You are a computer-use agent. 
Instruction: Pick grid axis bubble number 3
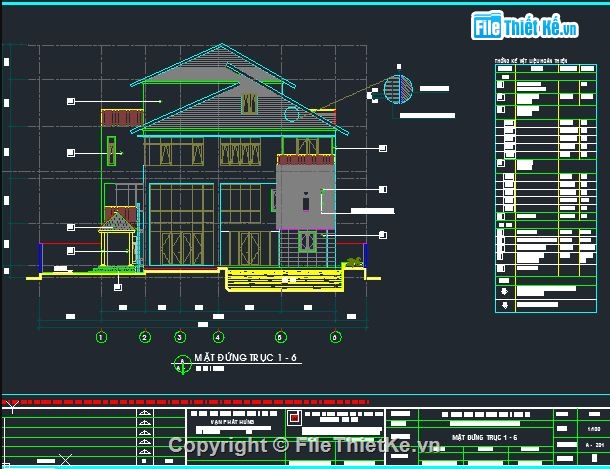180,337
